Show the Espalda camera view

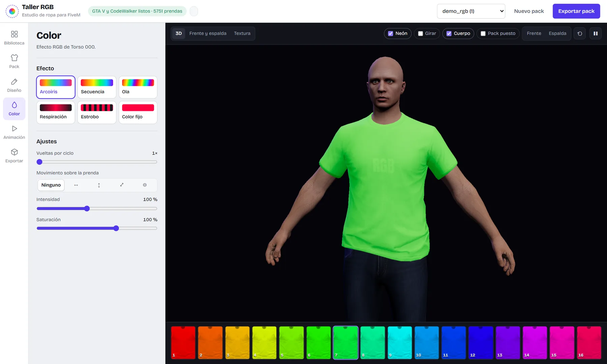coord(557,33)
